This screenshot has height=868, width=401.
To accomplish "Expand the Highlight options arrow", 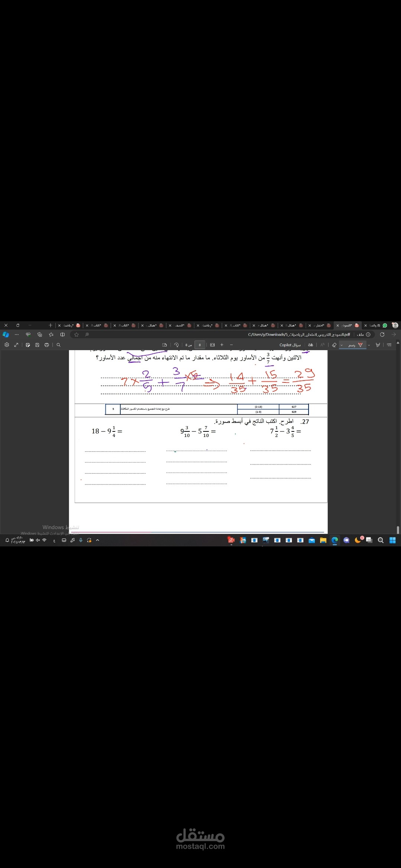I will tap(369, 345).
